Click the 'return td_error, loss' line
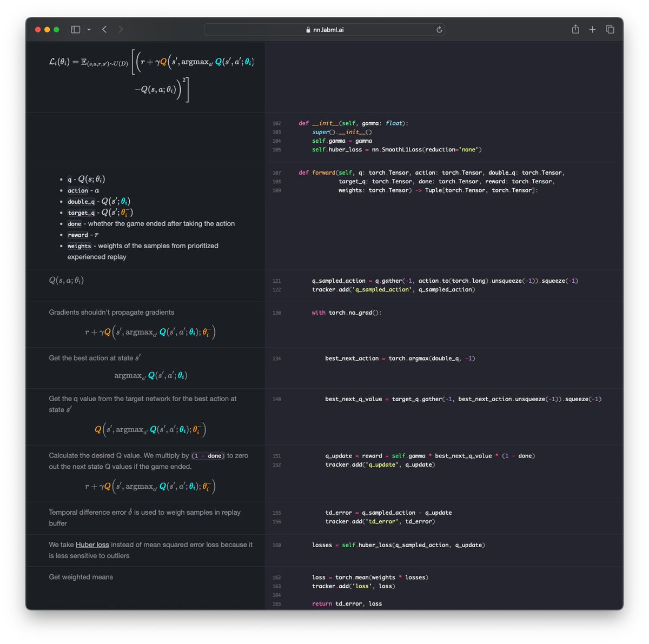This screenshot has height=644, width=649. point(347,604)
